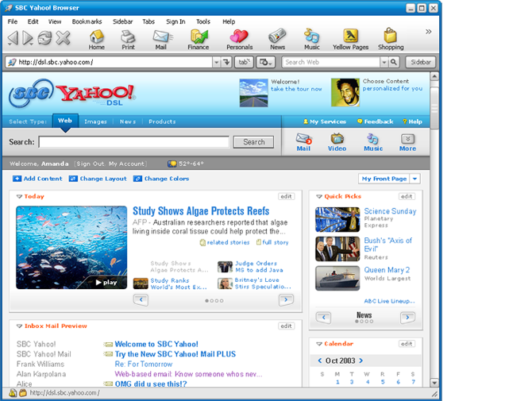Collapse the Today module triangle
The image size is (532, 401).
(19, 196)
